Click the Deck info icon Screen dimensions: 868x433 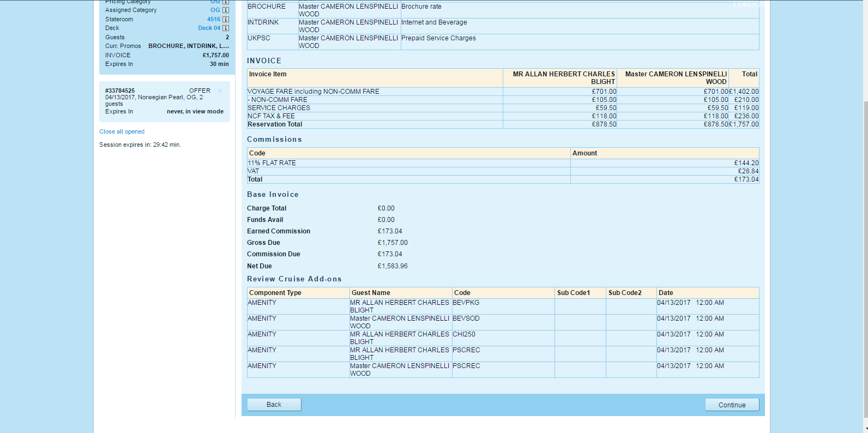pyautogui.click(x=226, y=28)
